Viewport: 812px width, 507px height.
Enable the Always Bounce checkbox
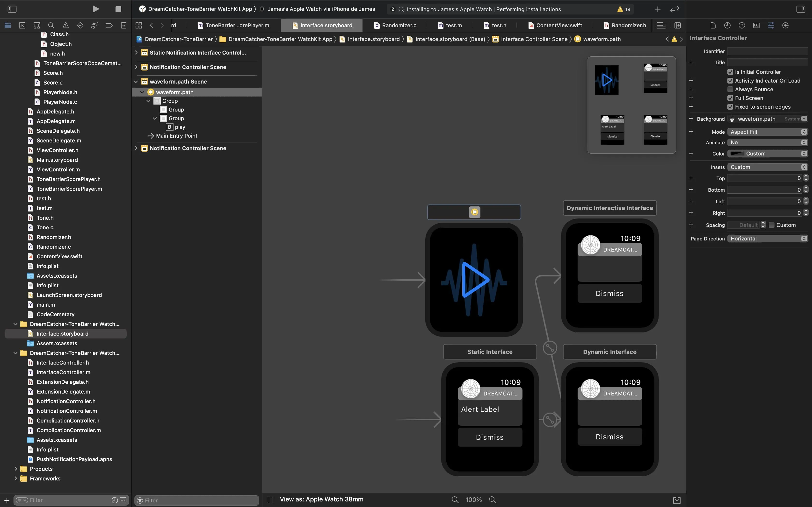tap(730, 89)
